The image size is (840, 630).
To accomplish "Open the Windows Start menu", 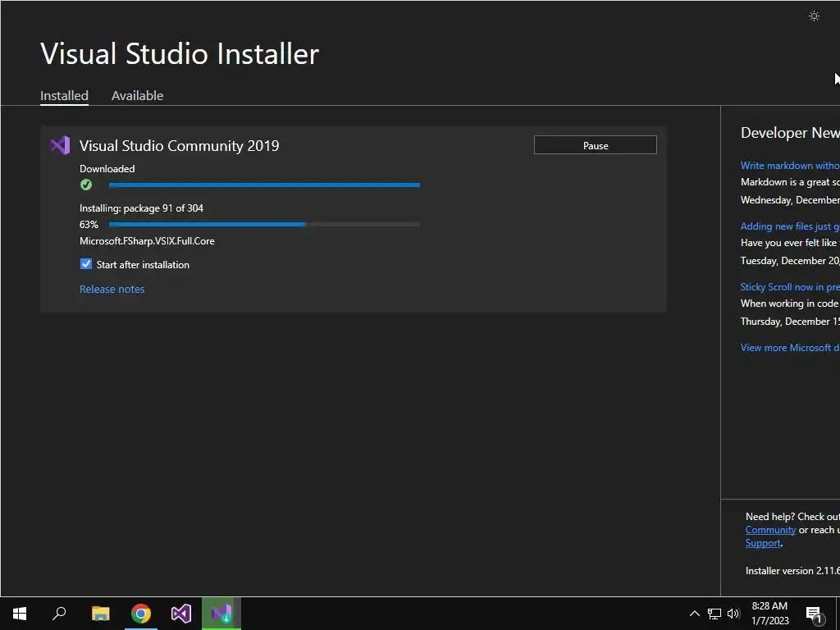I will pos(20,614).
